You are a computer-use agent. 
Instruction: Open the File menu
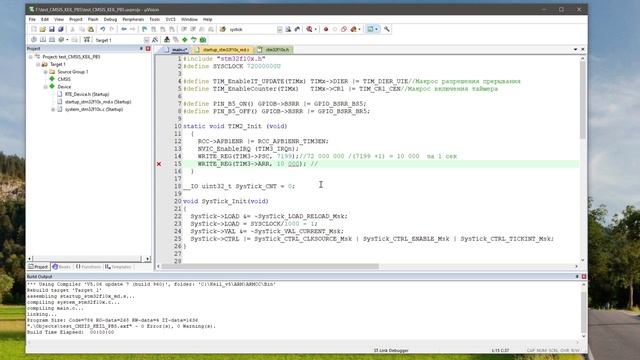pos(32,19)
